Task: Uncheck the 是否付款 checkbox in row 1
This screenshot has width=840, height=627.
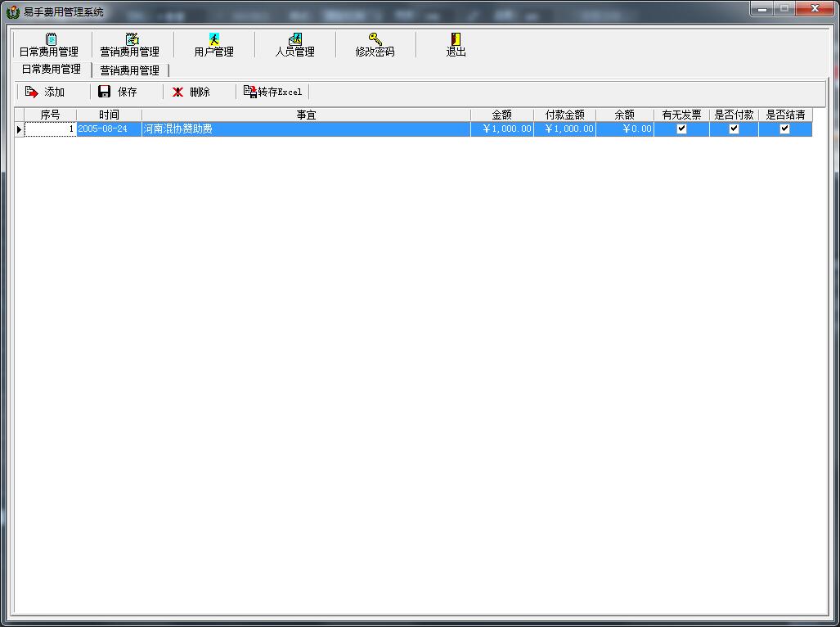Action: click(734, 129)
